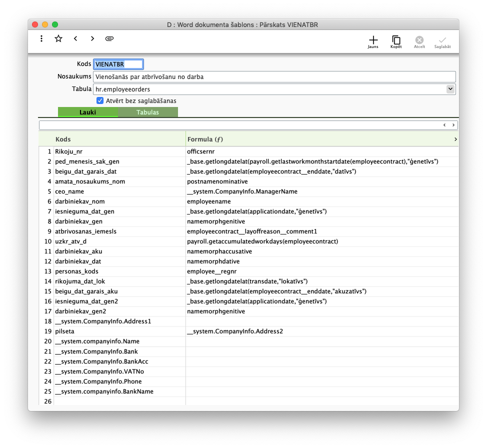Select the officsernr formula cell
The width and height of the screenshot is (487, 448).
322,151
